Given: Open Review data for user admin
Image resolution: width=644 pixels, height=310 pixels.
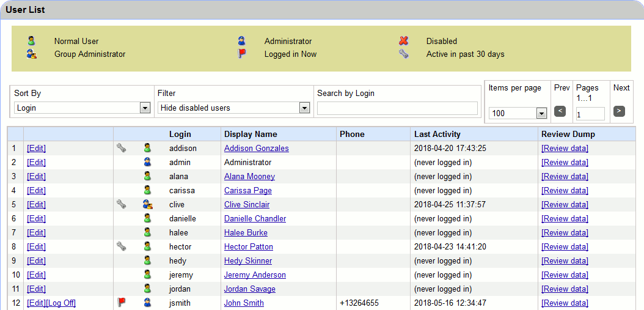Looking at the screenshot, I should (x=565, y=162).
